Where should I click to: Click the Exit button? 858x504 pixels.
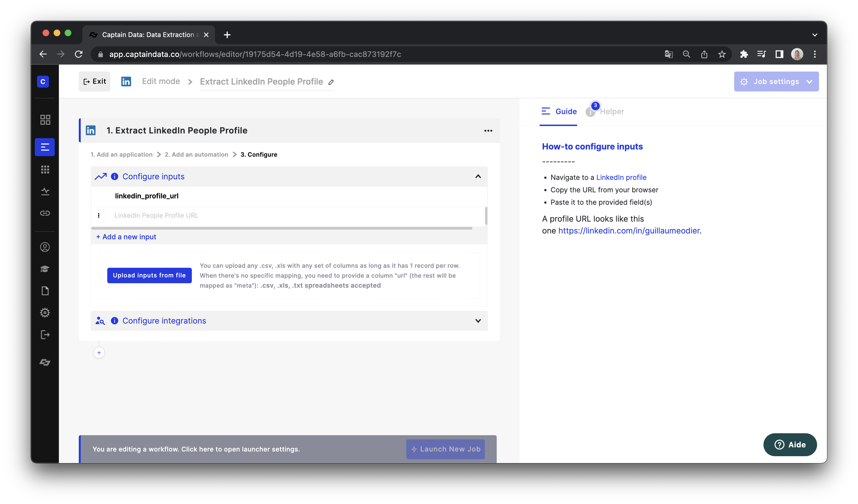tap(95, 81)
